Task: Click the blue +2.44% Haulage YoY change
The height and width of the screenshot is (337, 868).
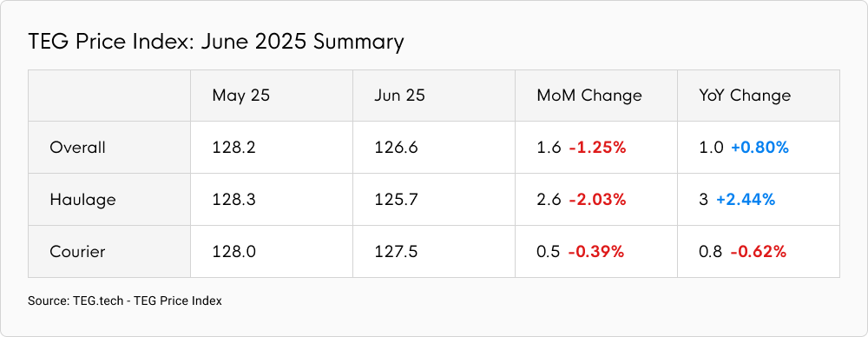Action: pos(745,200)
